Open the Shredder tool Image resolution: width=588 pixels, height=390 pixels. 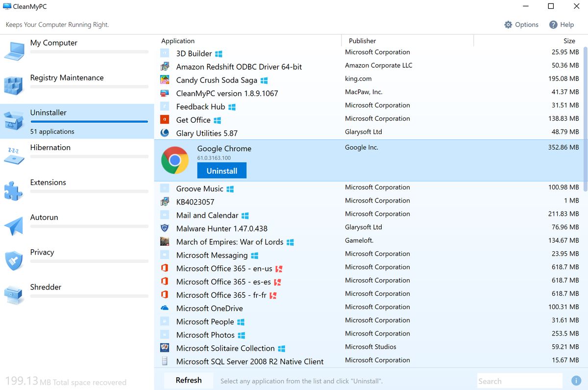click(46, 287)
